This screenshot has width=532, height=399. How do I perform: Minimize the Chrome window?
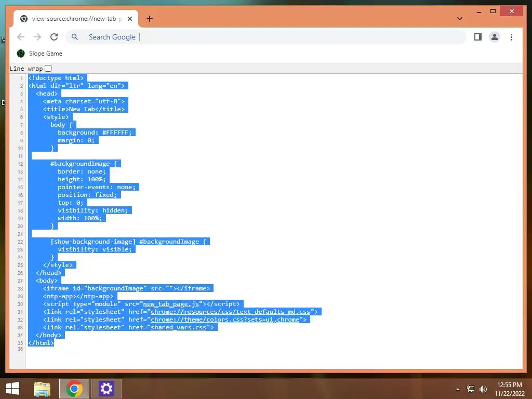point(478,11)
